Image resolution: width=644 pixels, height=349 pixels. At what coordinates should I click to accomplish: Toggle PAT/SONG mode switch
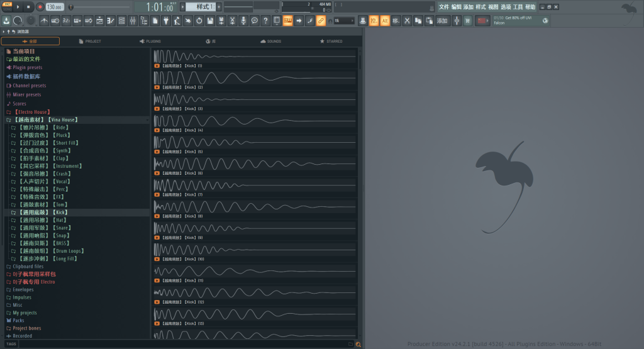7,7
